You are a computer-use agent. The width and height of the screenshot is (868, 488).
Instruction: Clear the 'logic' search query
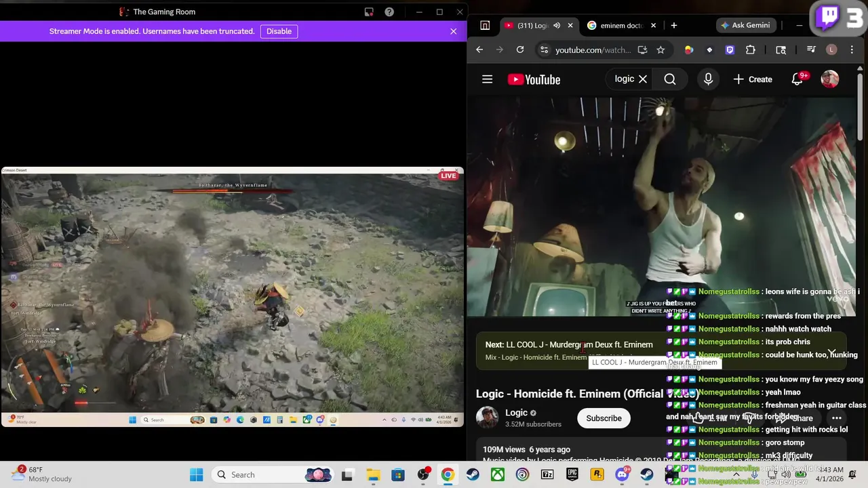coord(643,79)
